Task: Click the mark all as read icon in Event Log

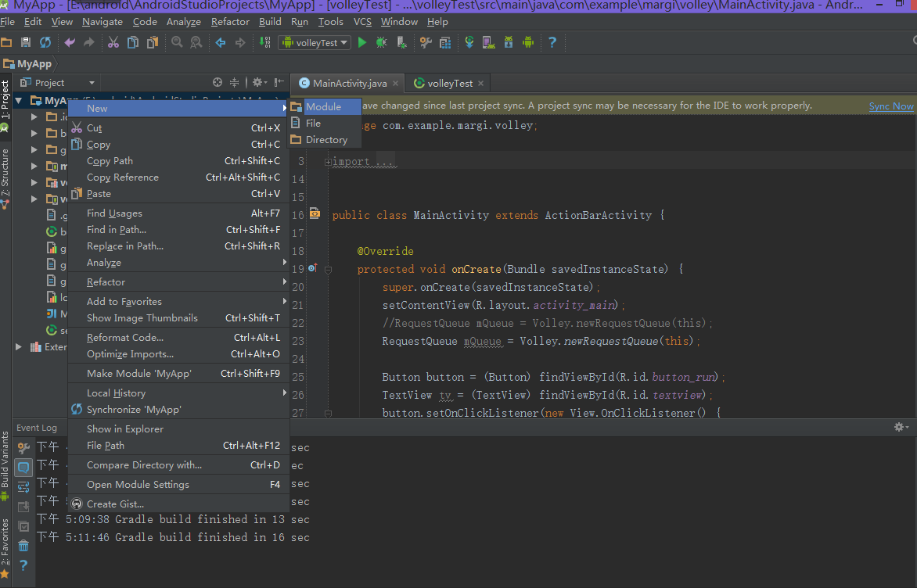Action: click(23, 526)
